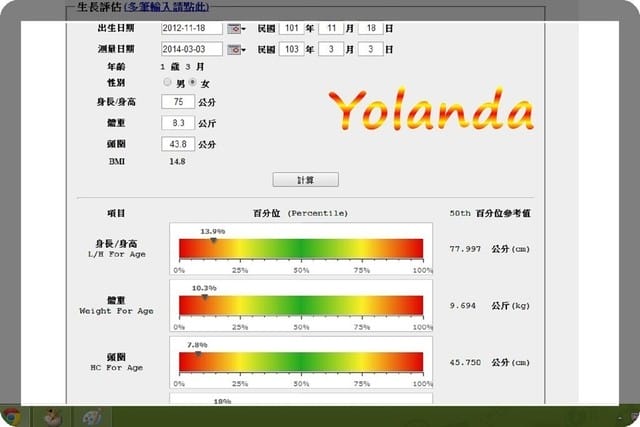Click the height field showing 75
The image size is (640, 427).
coord(178,102)
